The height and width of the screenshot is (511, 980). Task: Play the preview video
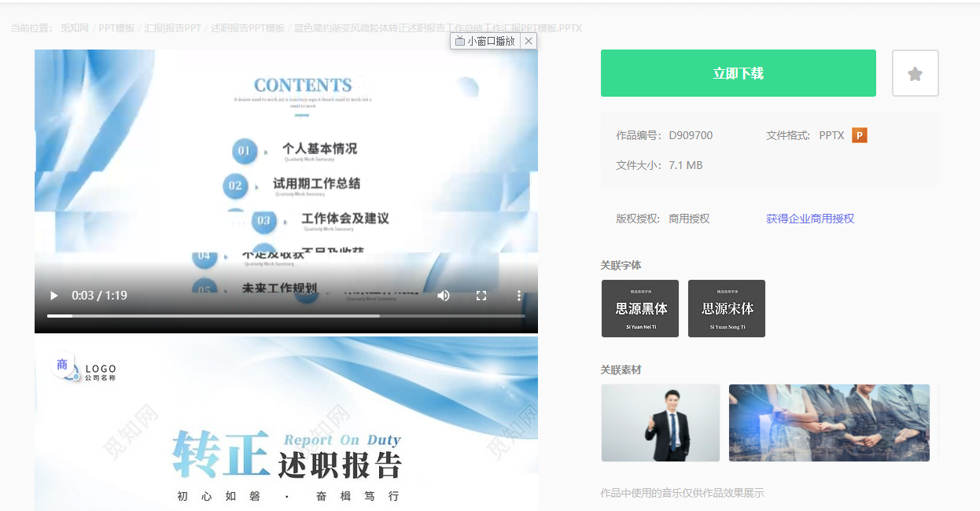click(x=53, y=296)
